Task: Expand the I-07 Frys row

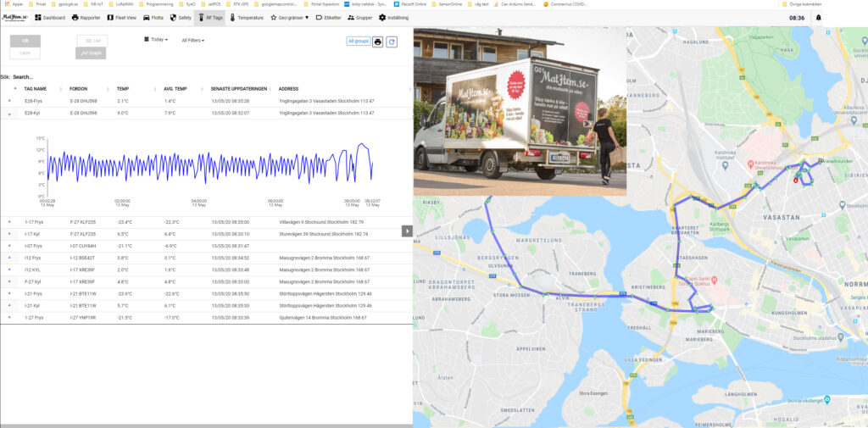Action: click(x=8, y=245)
